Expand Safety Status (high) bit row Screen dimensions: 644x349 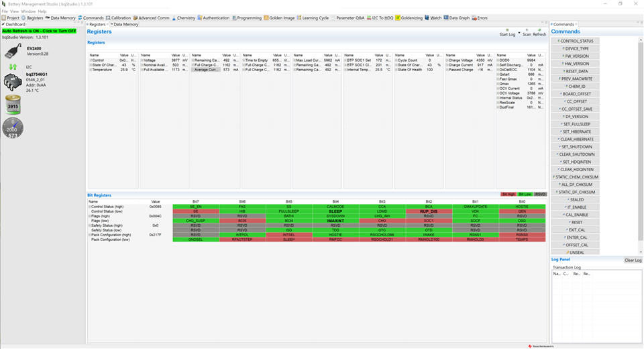89,226
